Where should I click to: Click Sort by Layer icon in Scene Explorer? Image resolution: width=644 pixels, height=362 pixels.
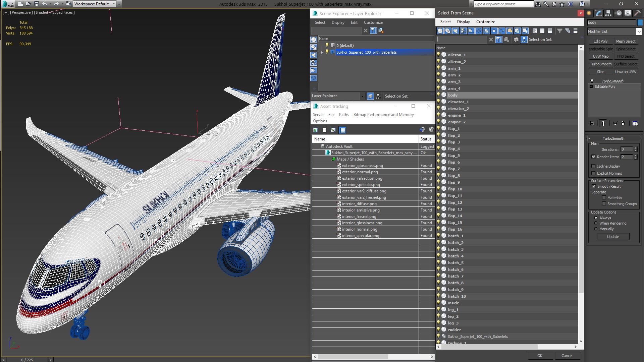click(x=370, y=96)
